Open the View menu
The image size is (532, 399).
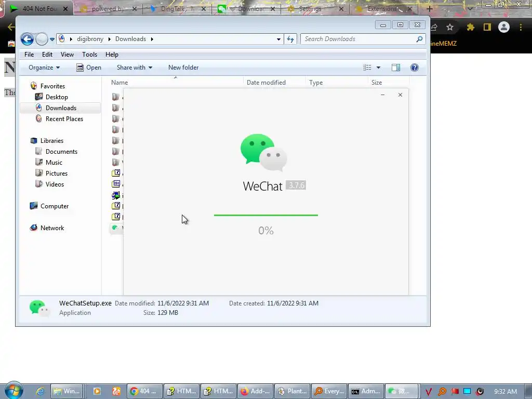coord(67,54)
